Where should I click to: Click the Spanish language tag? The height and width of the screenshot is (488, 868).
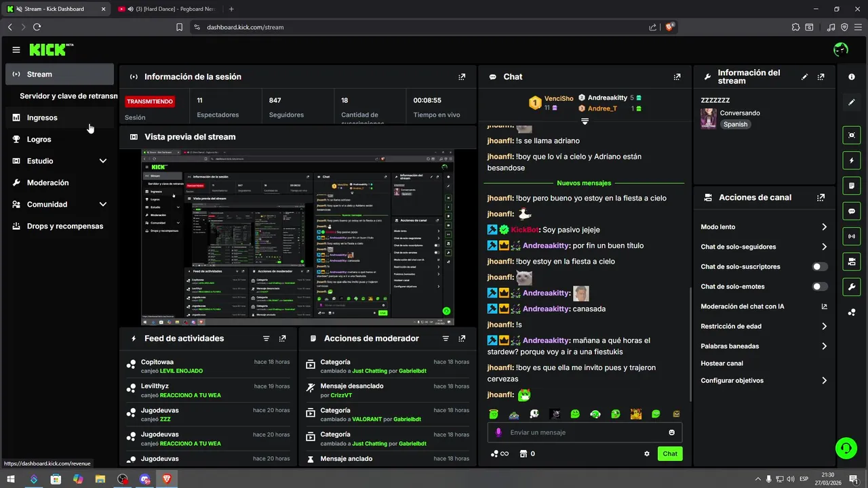click(735, 125)
